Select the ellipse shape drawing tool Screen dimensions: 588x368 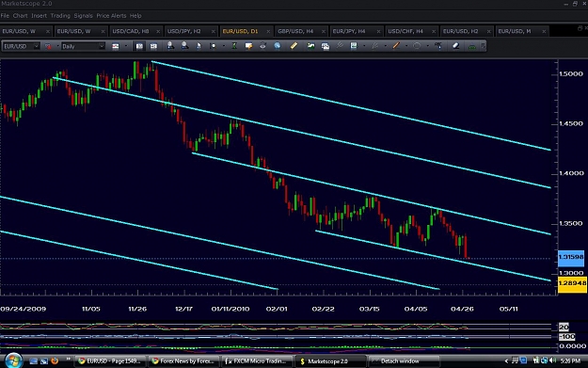(417, 46)
